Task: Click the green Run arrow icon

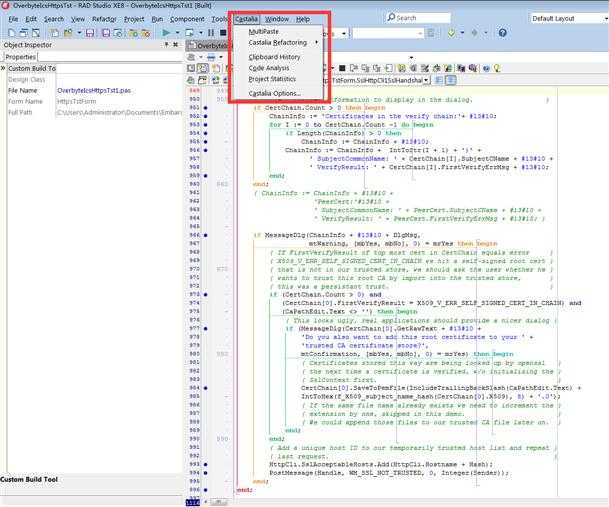Action: (x=166, y=33)
